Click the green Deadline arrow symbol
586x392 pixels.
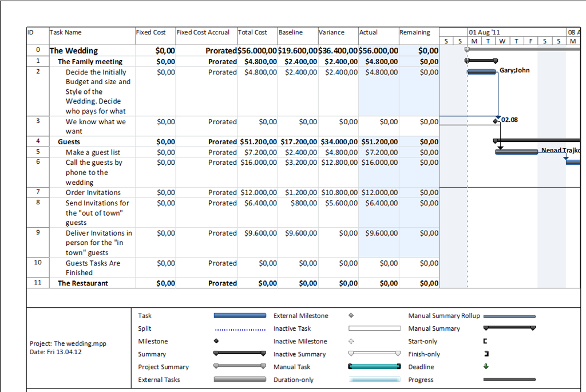click(x=486, y=367)
